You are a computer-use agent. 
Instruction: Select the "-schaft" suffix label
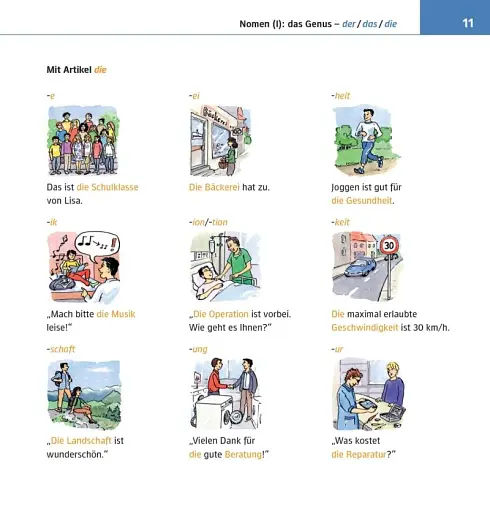pos(61,349)
